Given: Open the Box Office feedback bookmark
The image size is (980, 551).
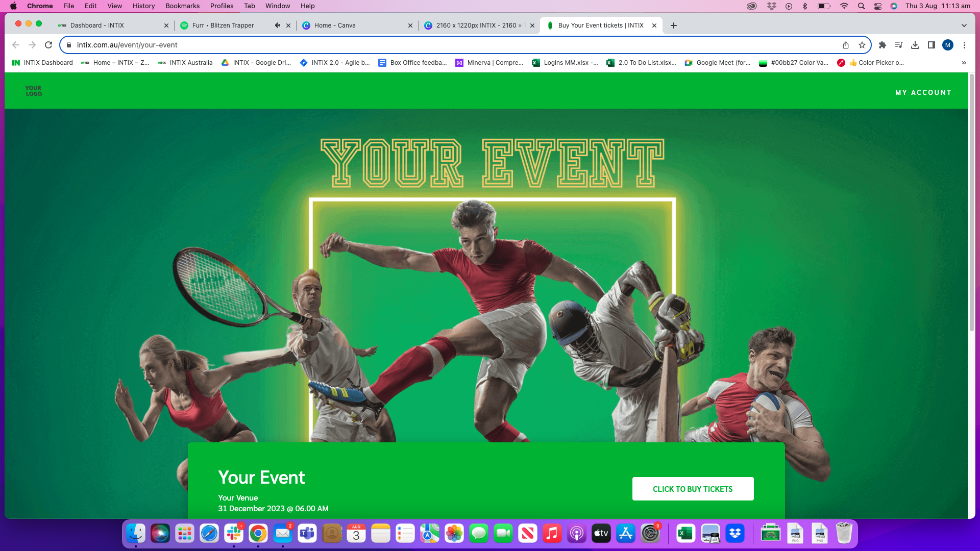Looking at the screenshot, I should point(412,63).
